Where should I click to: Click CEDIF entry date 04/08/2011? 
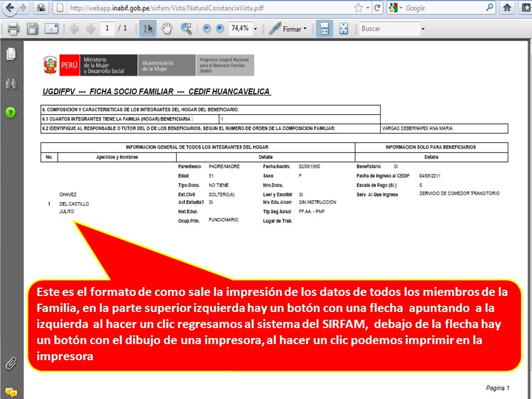(x=430, y=176)
